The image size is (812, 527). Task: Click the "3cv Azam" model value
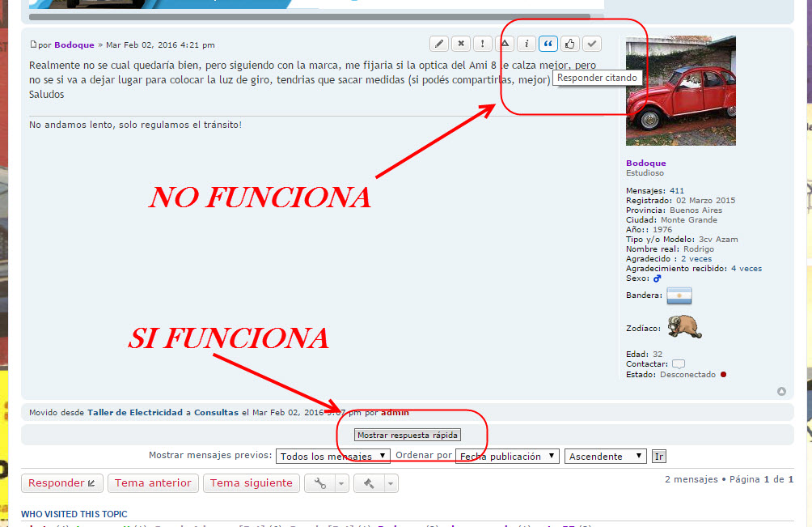coord(718,240)
